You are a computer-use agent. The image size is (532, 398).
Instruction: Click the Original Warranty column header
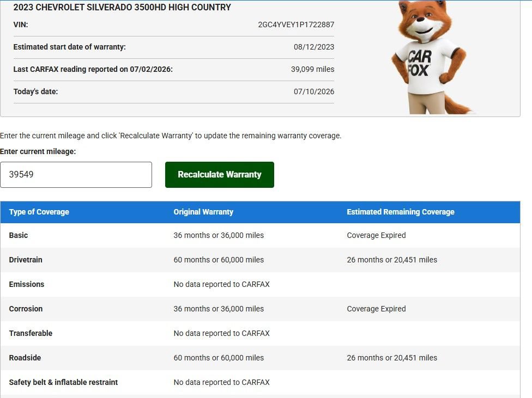click(203, 212)
